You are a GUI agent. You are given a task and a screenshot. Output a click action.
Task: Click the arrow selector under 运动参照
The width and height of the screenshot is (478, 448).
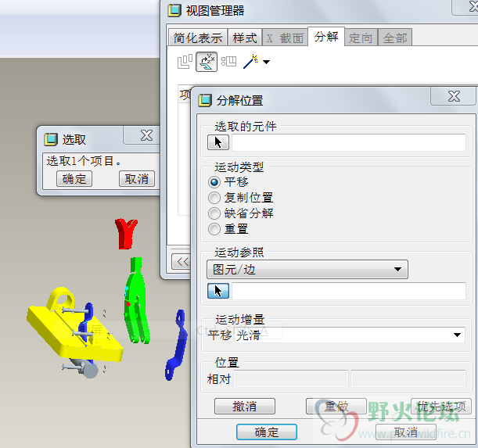218,291
